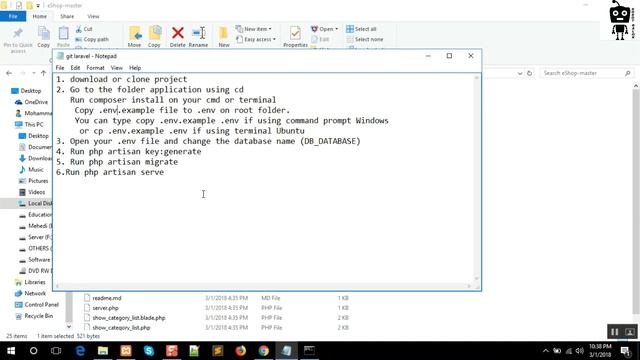
Task: Open the Explorer File tab
Action: pyautogui.click(x=13, y=16)
